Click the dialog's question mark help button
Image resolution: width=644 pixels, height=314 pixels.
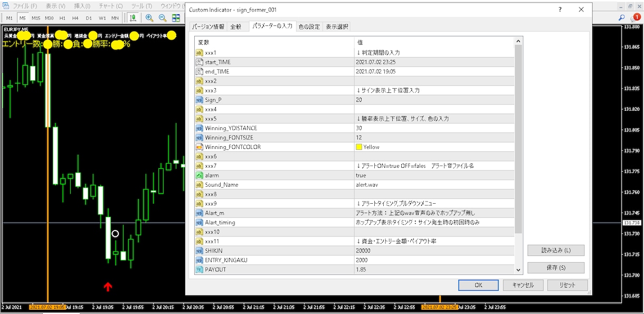(x=560, y=9)
